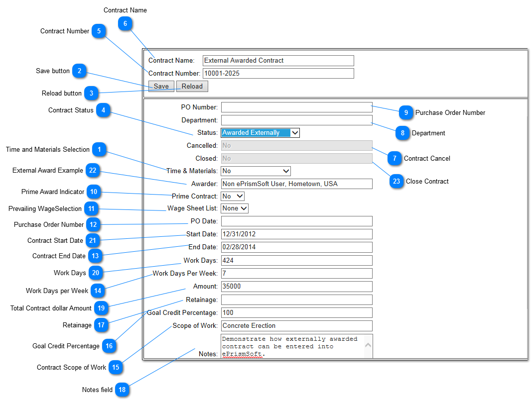This screenshot has width=532, height=402.
Task: Click the Goal Credit Percentage field
Action: (x=296, y=313)
